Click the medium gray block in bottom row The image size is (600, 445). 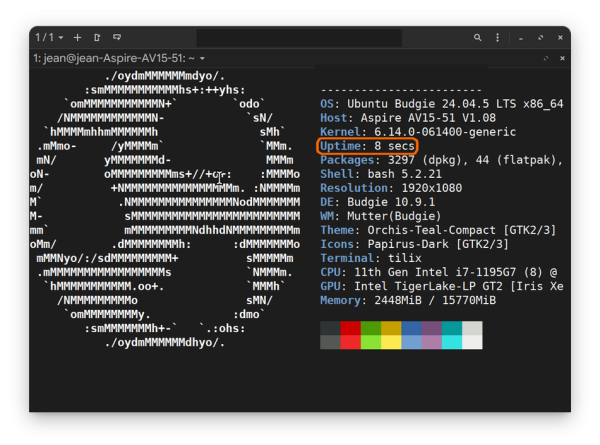330,342
